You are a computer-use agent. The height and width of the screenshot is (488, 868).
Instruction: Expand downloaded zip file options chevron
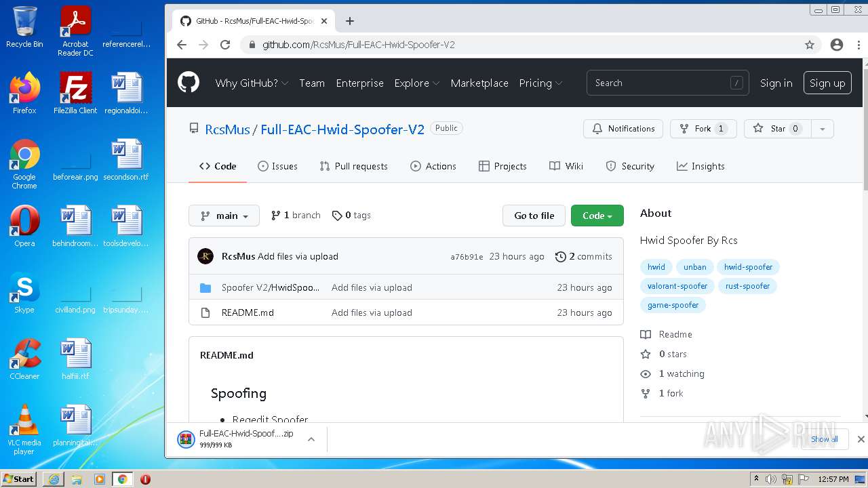point(311,439)
